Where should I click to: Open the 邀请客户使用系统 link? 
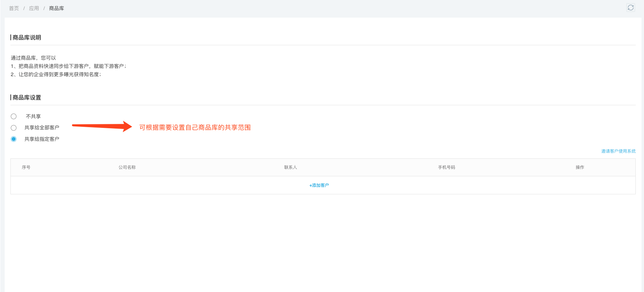pyautogui.click(x=618, y=151)
